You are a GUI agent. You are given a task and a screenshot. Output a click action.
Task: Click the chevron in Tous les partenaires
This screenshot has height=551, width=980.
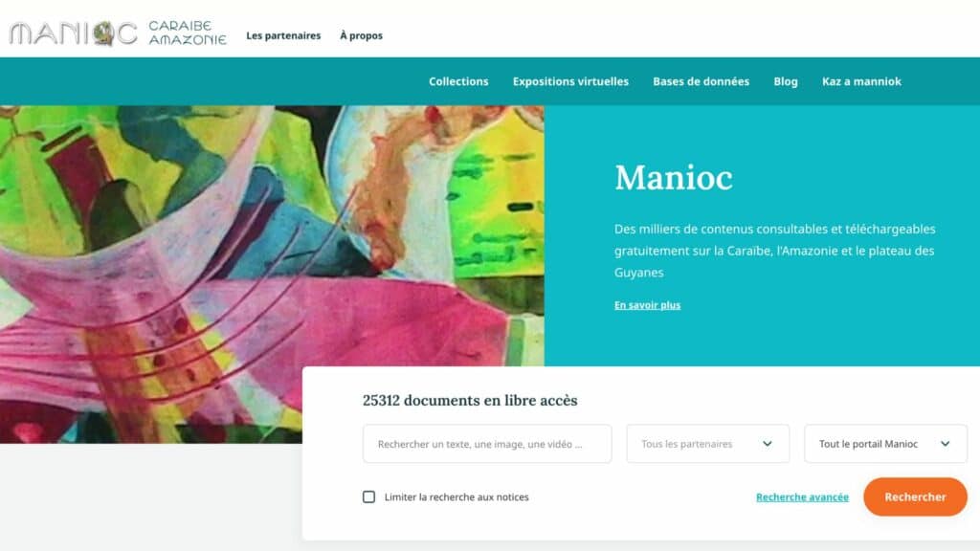(767, 444)
